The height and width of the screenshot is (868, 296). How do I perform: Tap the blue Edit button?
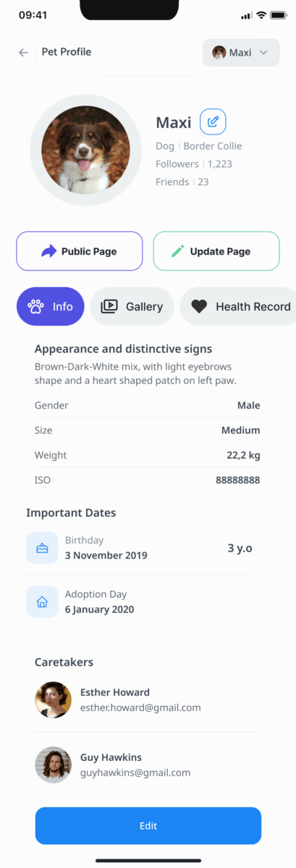pyautogui.click(x=148, y=826)
